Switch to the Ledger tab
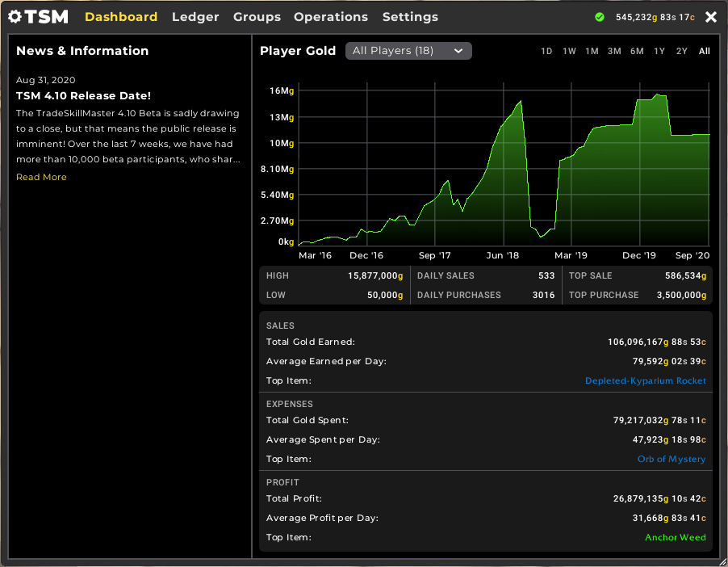The height and width of the screenshot is (567, 728). point(195,17)
